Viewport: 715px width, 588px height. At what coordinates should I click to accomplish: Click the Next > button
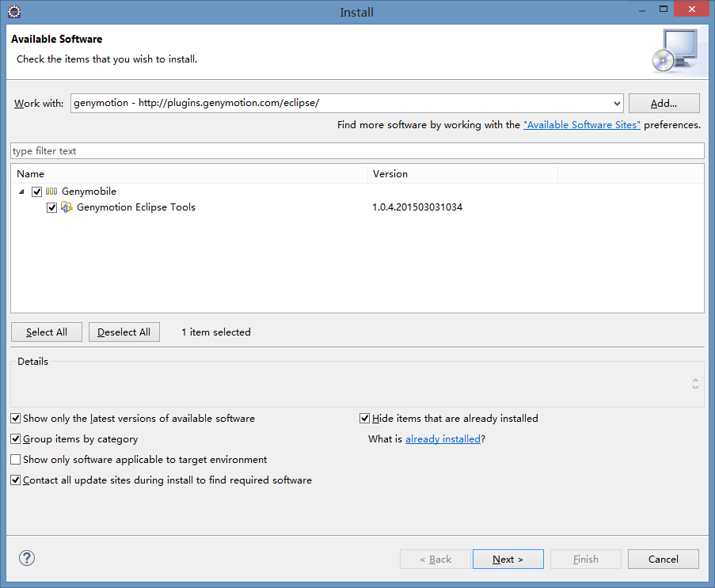[x=508, y=560]
